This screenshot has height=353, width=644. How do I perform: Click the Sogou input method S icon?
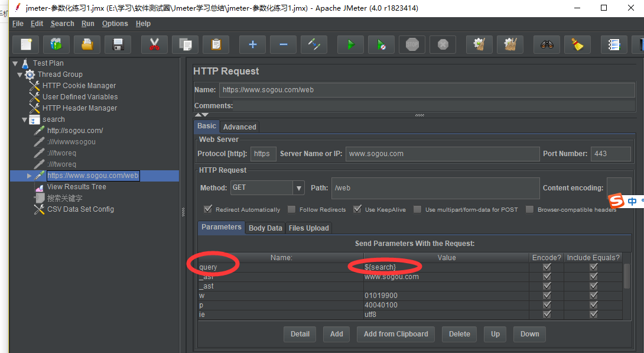pyautogui.click(x=616, y=201)
